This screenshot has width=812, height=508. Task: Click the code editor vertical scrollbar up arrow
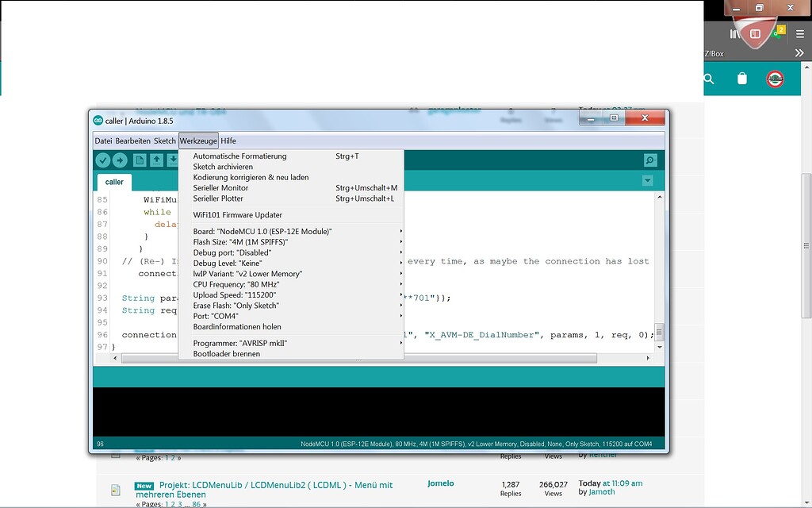pos(659,198)
